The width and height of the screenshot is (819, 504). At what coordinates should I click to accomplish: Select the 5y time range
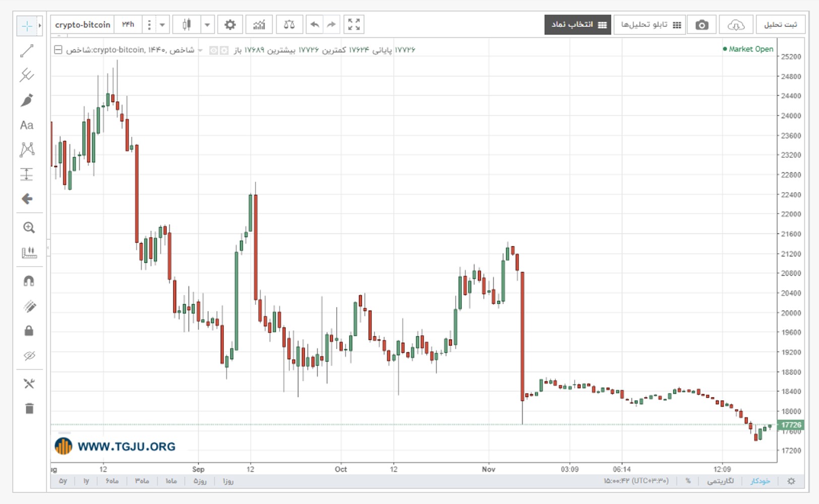[x=63, y=481]
